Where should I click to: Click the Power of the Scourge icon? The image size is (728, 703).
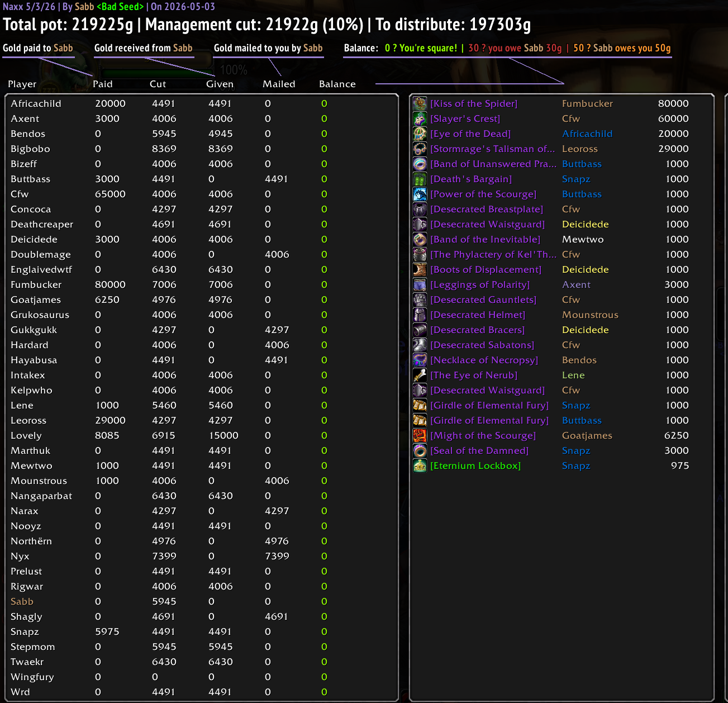[x=420, y=194]
